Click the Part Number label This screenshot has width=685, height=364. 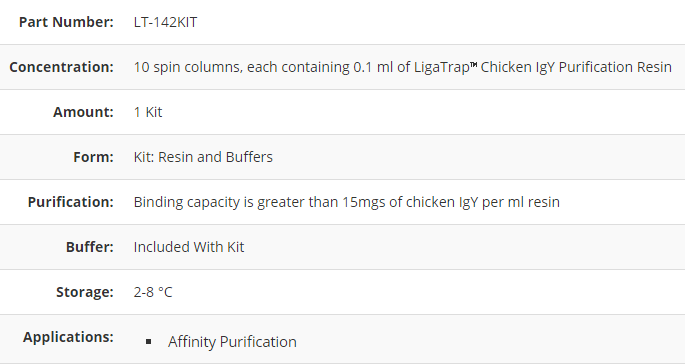[x=66, y=22]
